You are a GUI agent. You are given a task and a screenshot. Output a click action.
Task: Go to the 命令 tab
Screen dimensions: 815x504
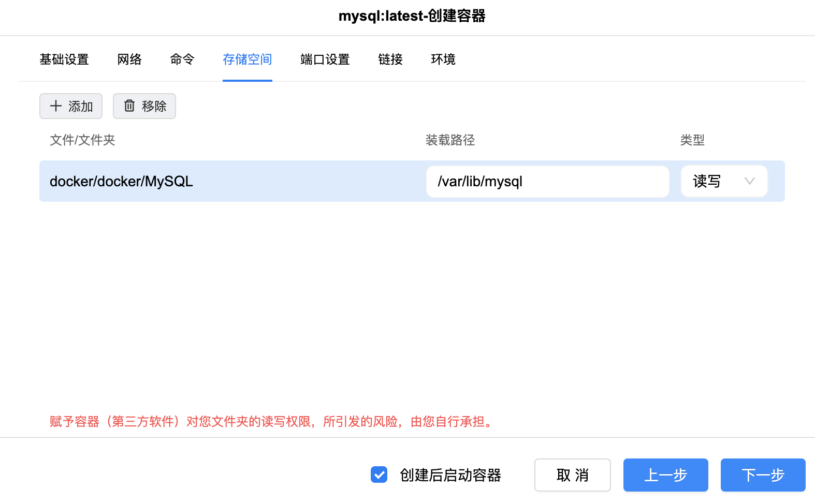[182, 60]
